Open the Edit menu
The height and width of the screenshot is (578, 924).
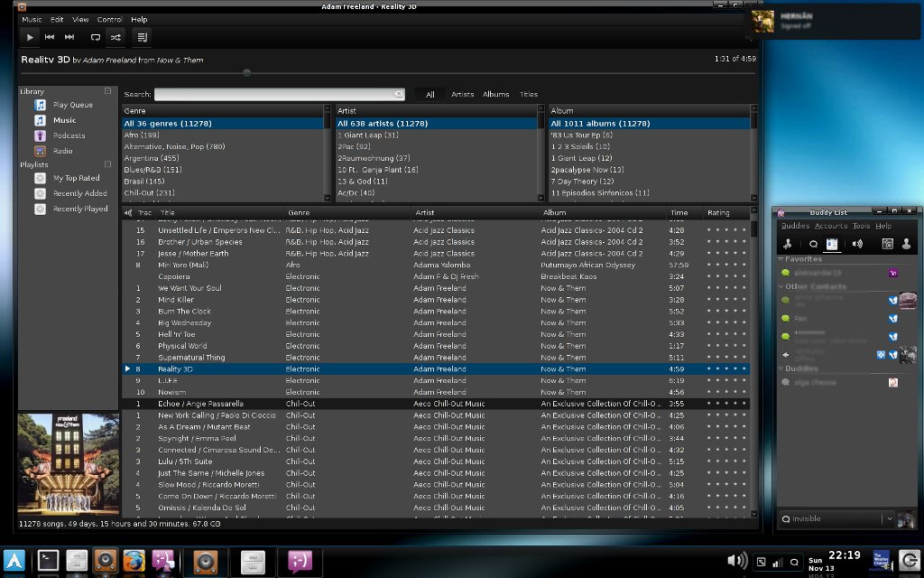coord(57,20)
